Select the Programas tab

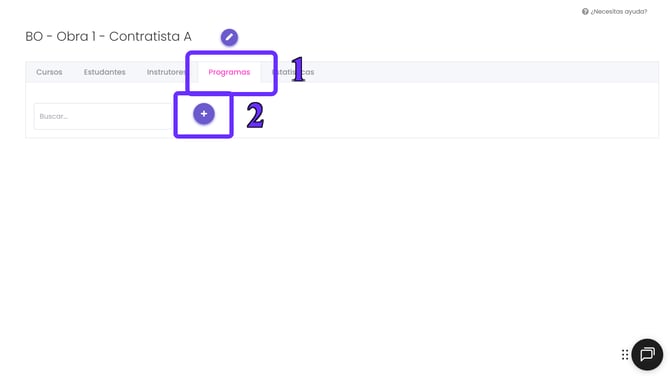click(229, 72)
